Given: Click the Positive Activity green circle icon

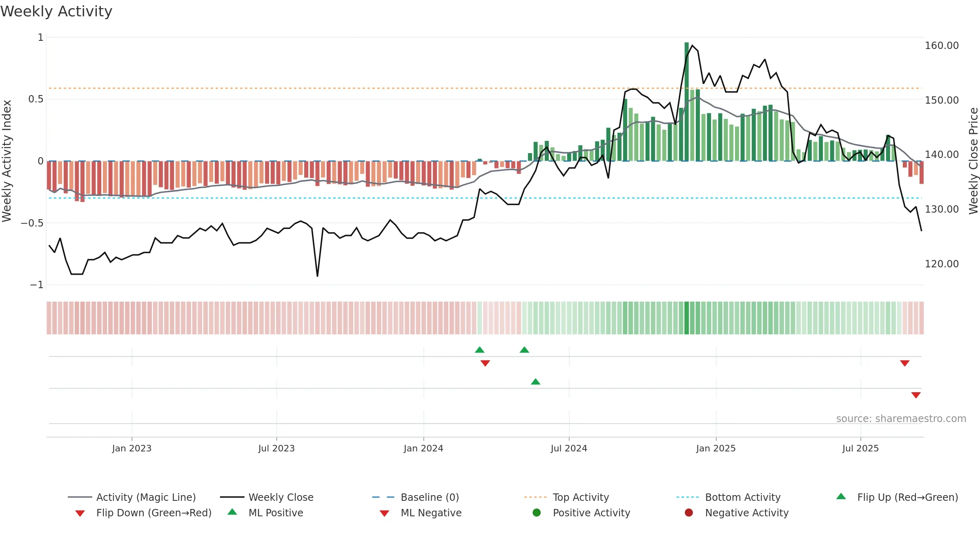Looking at the screenshot, I should (537, 513).
